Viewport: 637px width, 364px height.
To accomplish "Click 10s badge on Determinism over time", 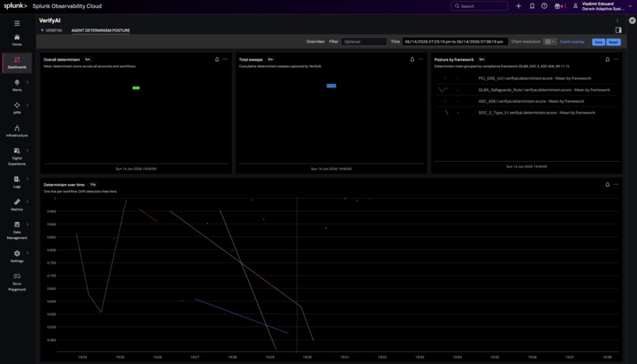I will click(92, 185).
